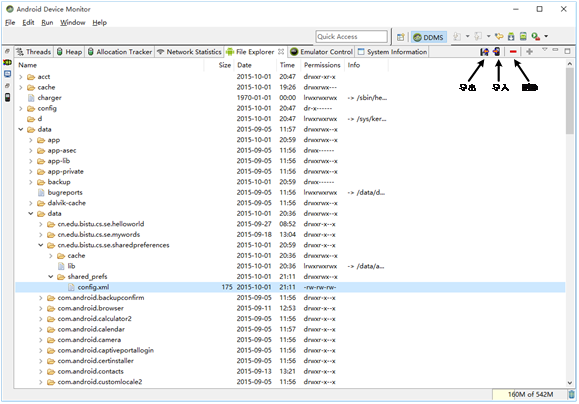
Task: Open the Edit menu
Action: click(28, 23)
